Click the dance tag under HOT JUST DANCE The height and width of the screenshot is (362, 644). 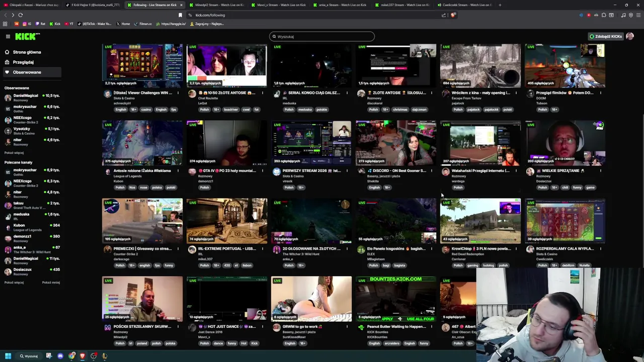[x=218, y=343]
